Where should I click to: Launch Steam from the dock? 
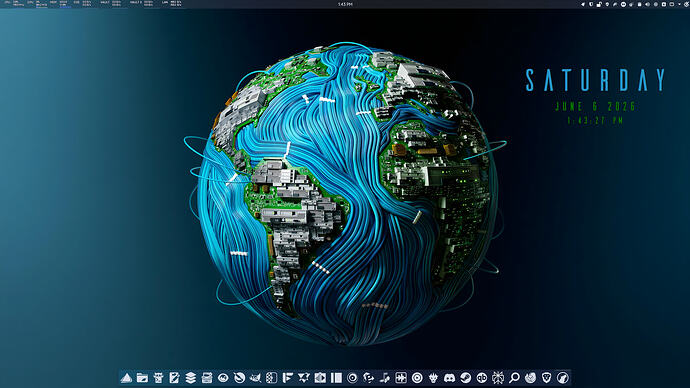466,377
